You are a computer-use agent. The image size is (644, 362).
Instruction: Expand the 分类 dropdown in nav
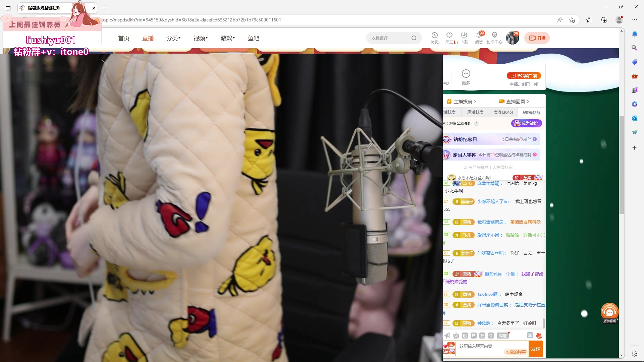click(x=173, y=38)
